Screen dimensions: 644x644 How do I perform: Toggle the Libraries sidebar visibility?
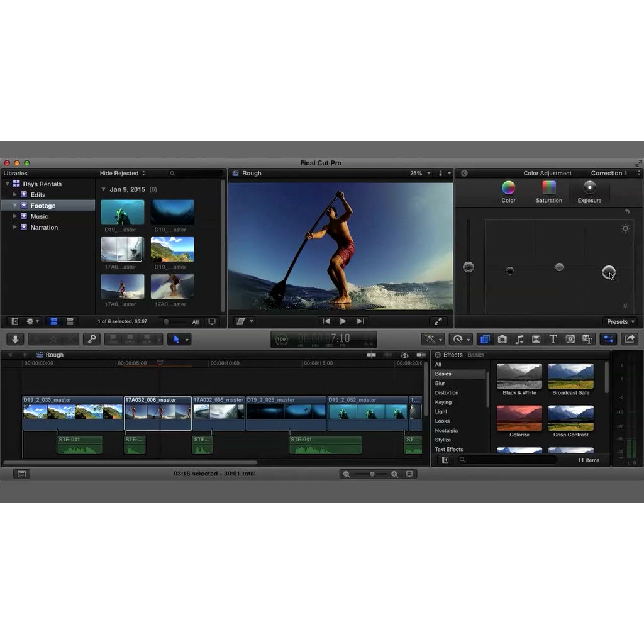point(13,321)
